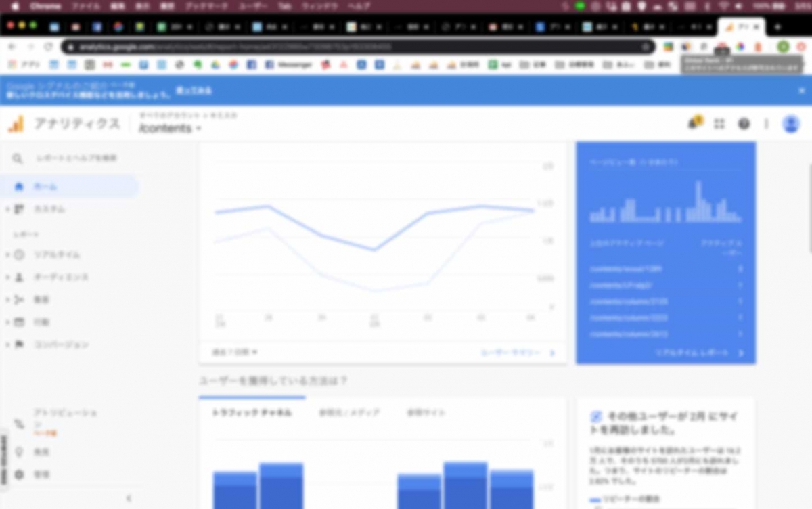
Task: Click the Home (ホーム) house icon
Action: pyautogui.click(x=19, y=186)
